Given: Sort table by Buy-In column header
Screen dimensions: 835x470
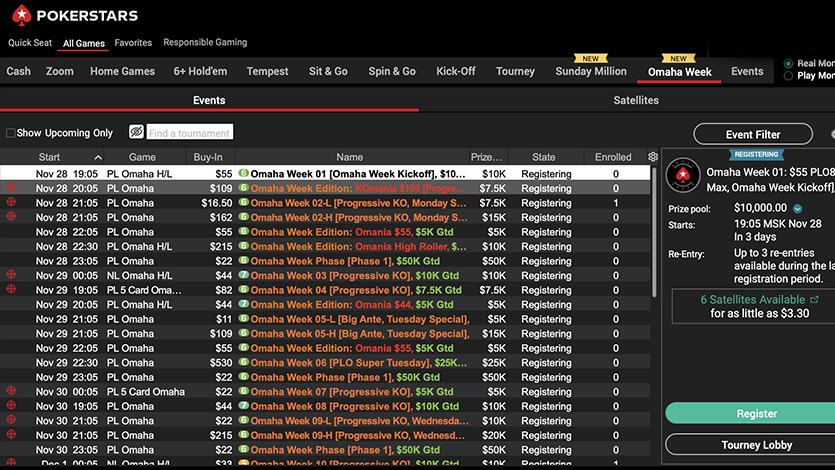Looking at the screenshot, I should point(208,157).
